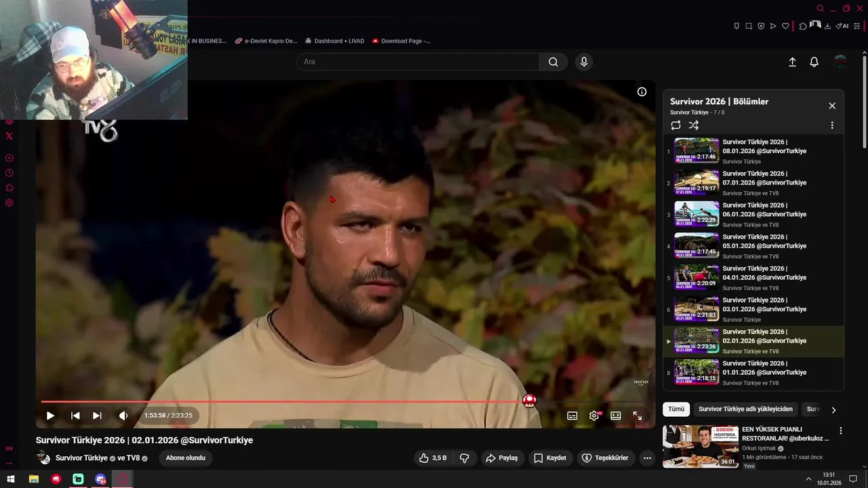
Task: Open Opera easy setup sliders icon
Action: 857,26
